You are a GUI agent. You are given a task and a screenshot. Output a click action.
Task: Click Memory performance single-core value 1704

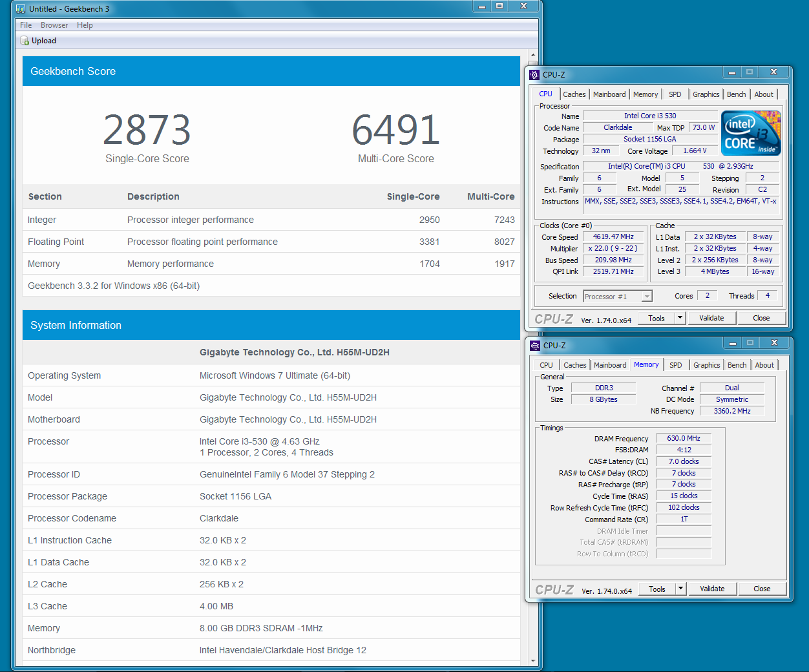tap(429, 264)
